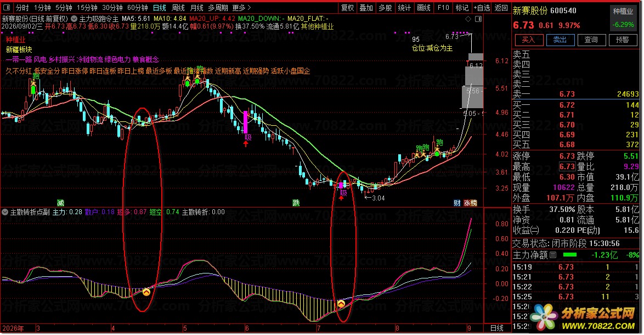This screenshot has width=644, height=335.
Task: Click the 财 marker icon on chart
Action: tap(457, 203)
